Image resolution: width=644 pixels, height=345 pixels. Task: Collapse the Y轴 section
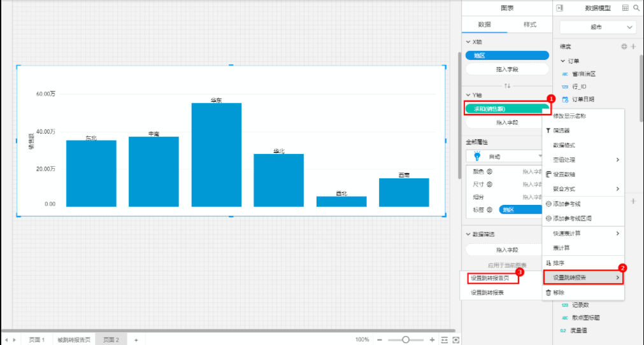[x=468, y=95]
